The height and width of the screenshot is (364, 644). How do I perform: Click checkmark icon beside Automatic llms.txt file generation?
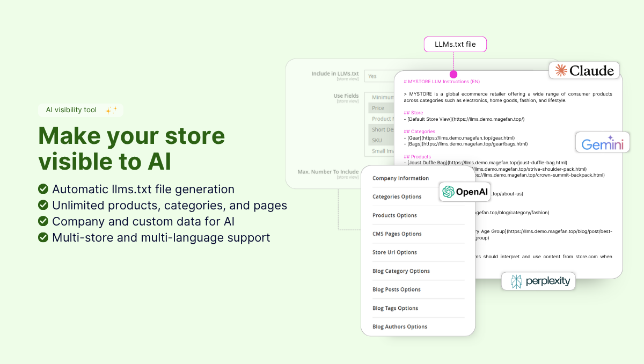(43, 189)
